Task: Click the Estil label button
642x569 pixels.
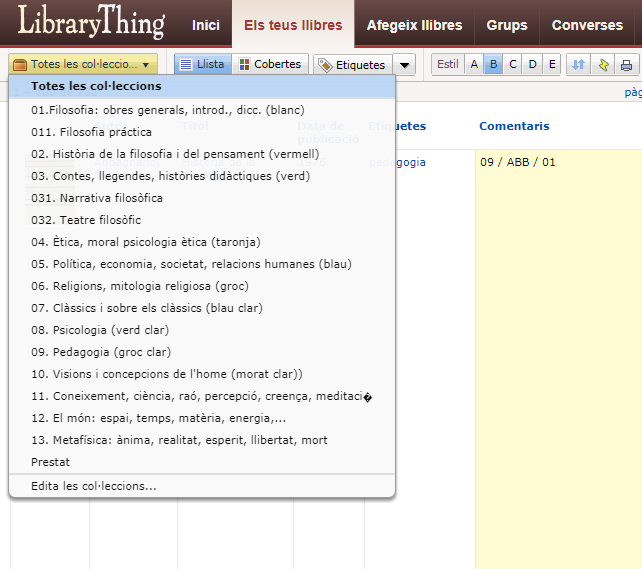Action: [x=448, y=64]
